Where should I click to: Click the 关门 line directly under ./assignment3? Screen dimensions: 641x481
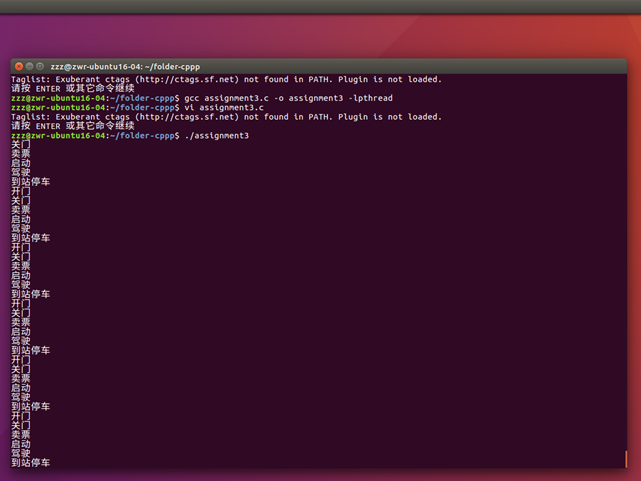pos(20,145)
